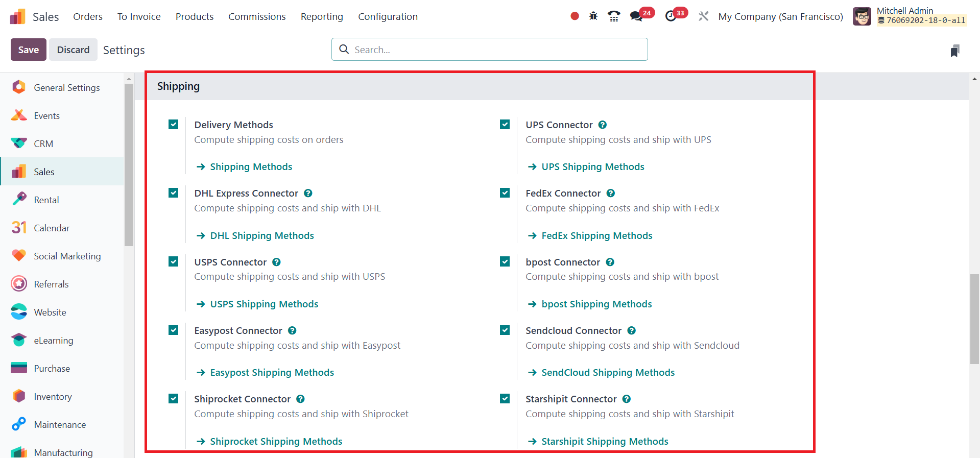Open the debug bug tools icon
This screenshot has height=458, width=980.
point(593,16)
